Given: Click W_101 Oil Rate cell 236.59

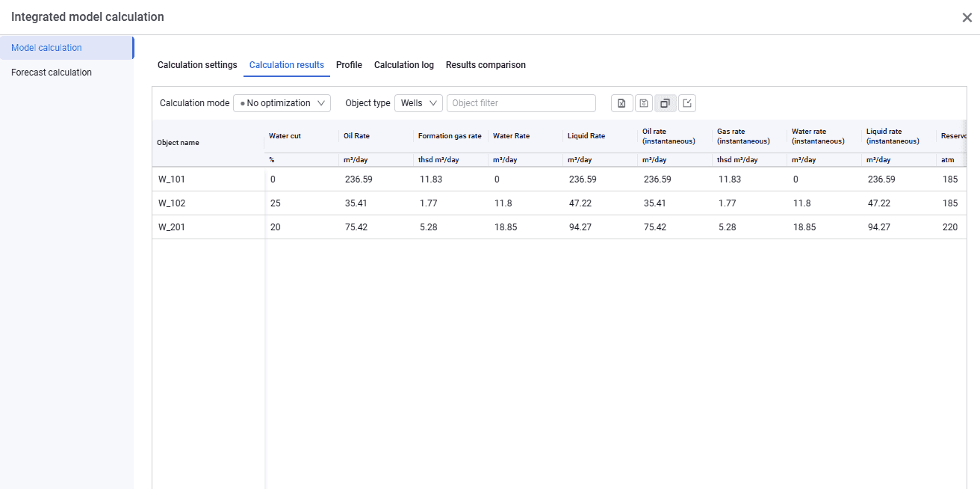Looking at the screenshot, I should (x=359, y=179).
